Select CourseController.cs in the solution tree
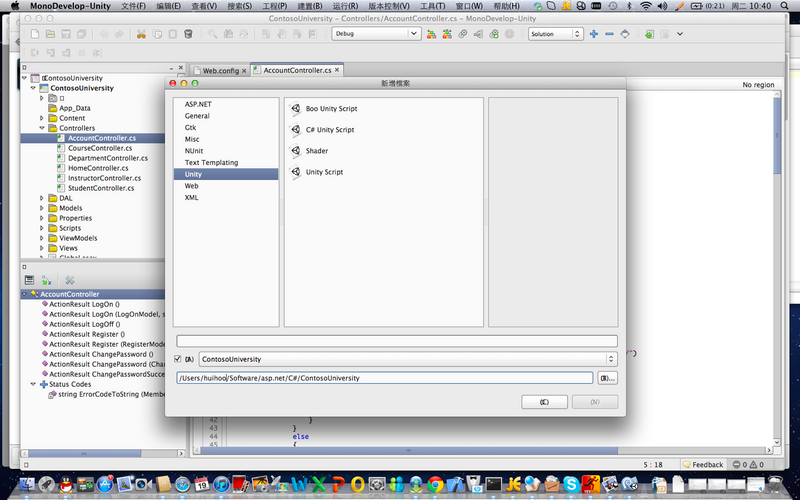800x500 pixels. 100,148
